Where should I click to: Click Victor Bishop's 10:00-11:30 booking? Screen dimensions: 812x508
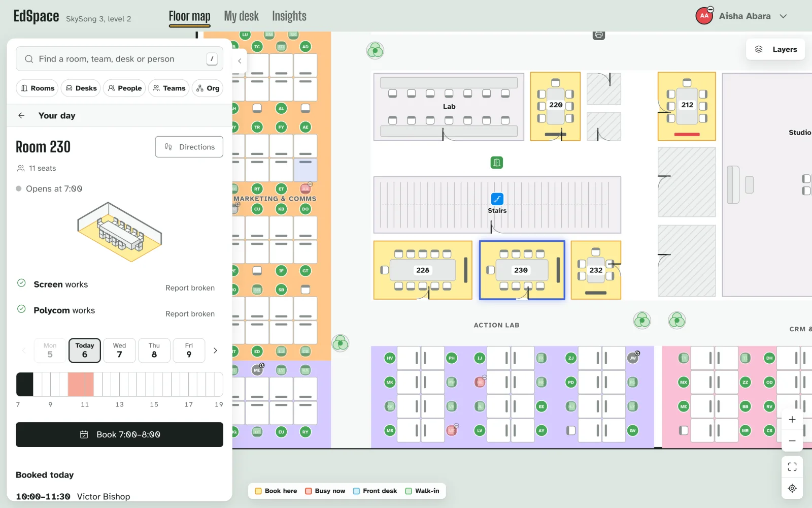pyautogui.click(x=73, y=496)
